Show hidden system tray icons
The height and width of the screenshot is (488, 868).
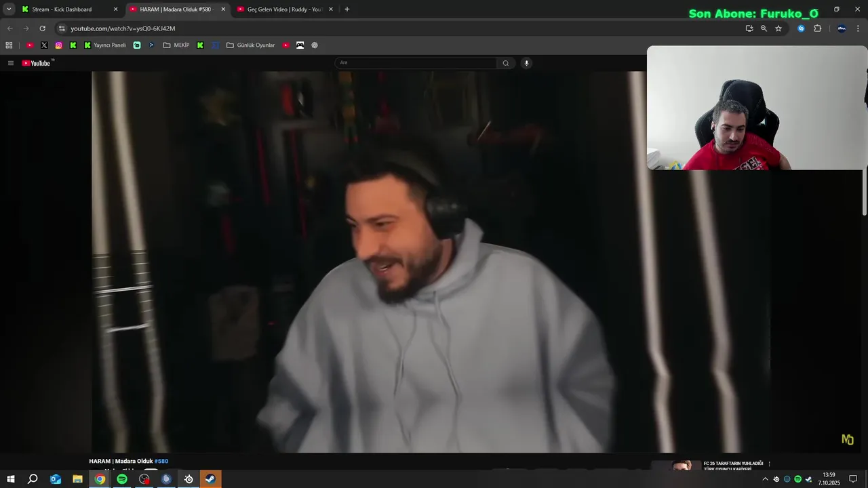(766, 479)
